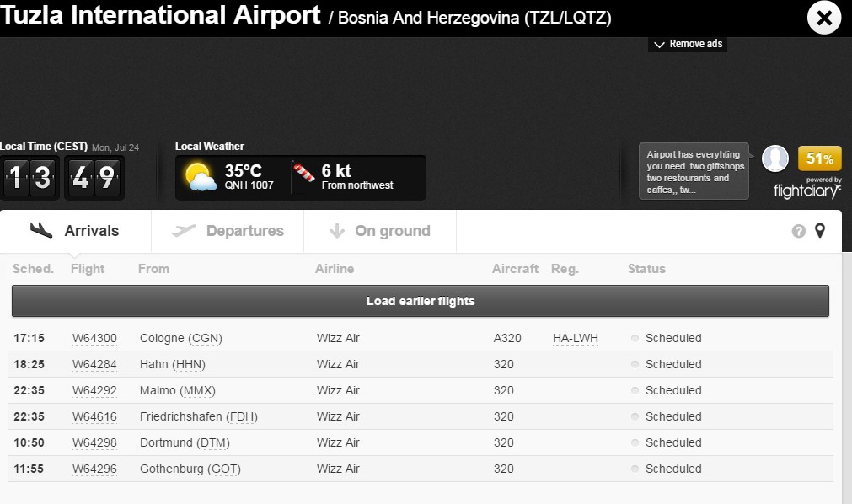Click flight number W64284
The image size is (852, 504).
[x=94, y=365]
